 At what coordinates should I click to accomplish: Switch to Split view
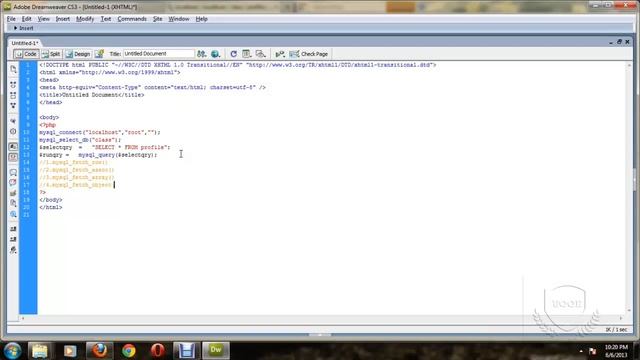[51, 54]
